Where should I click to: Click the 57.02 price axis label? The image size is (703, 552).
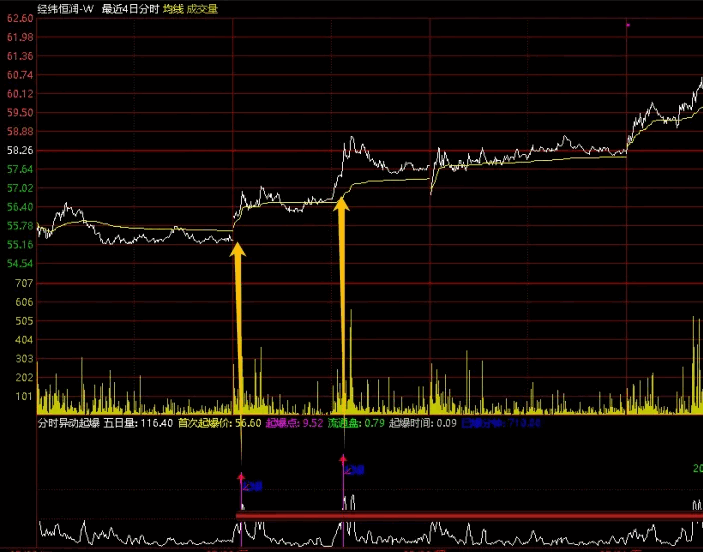pos(20,188)
